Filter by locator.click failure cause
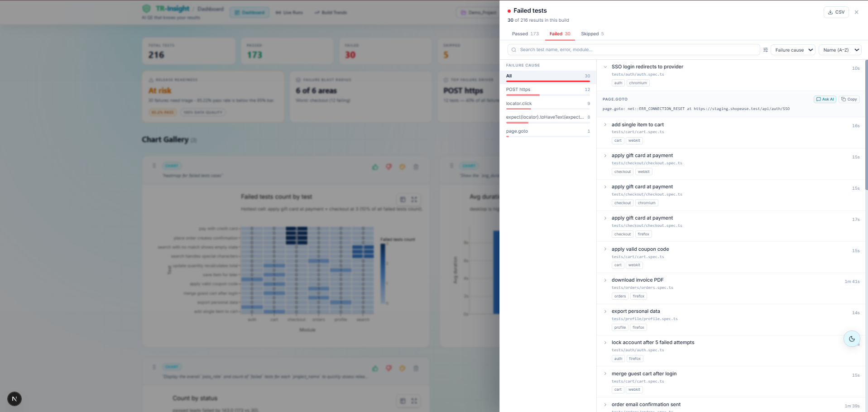Screen dimensions: 868x412 [x=548, y=104]
